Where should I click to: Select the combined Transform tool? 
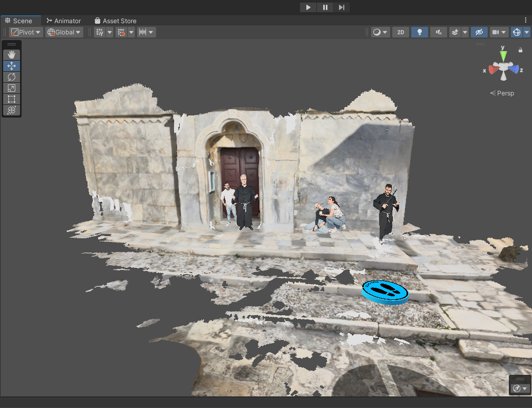[12, 110]
